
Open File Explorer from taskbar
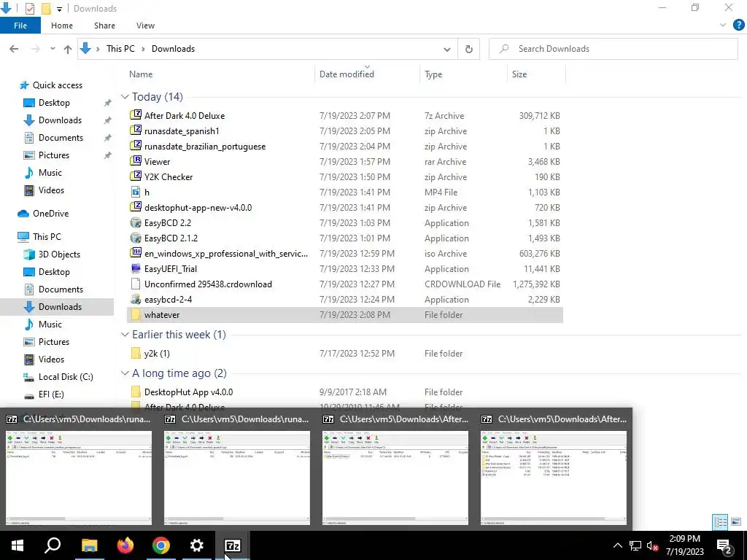[89, 545]
